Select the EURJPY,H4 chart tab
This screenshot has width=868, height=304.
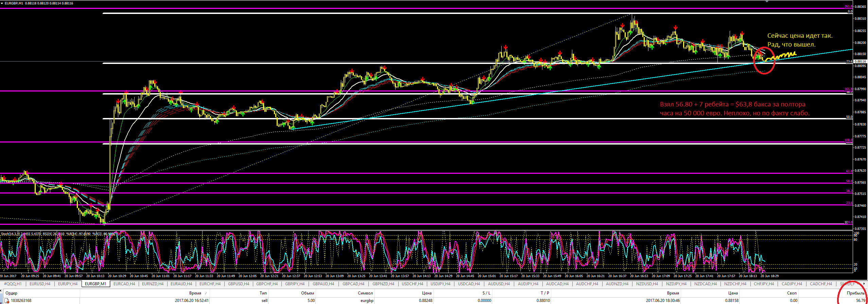(x=68, y=284)
